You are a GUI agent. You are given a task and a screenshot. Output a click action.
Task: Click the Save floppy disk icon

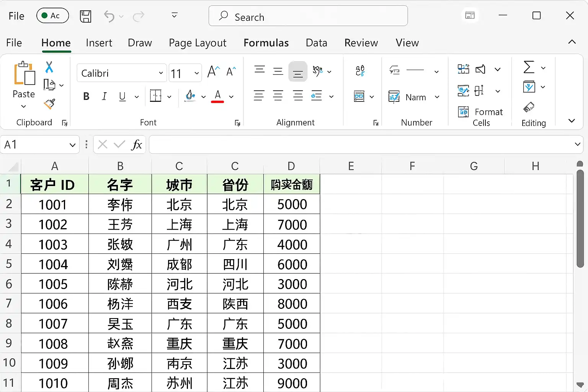point(85,16)
